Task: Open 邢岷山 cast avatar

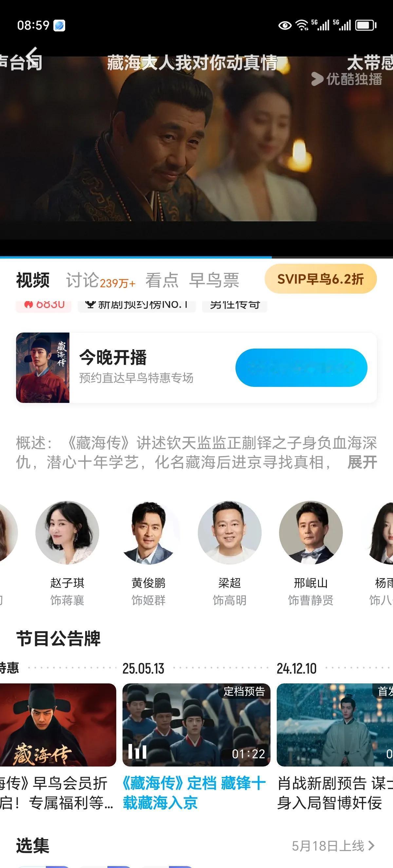Action: [311, 532]
